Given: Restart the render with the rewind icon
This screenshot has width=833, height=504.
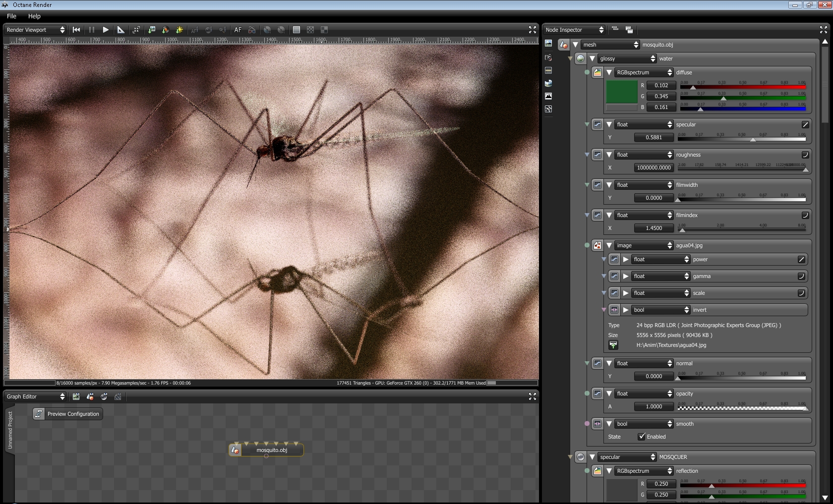Looking at the screenshot, I should coord(76,30).
